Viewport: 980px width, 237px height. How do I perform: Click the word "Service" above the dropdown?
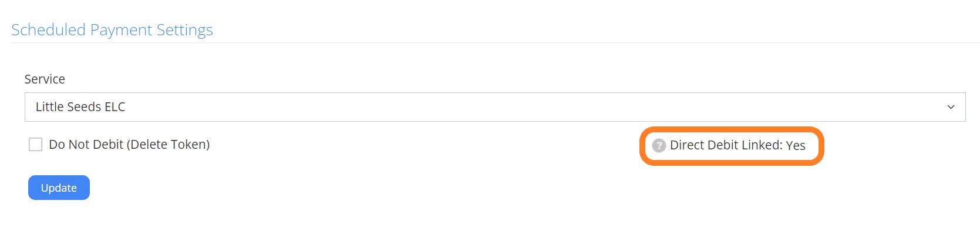point(45,79)
